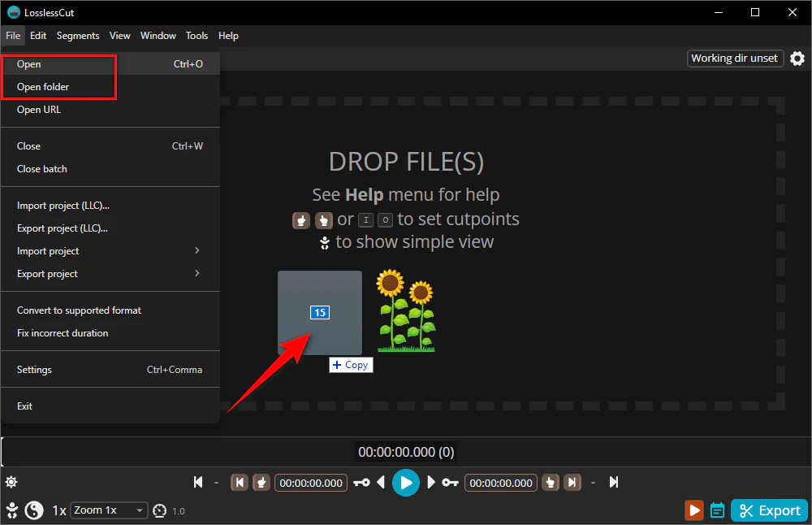Minimize the LosslessCut window
Screen dimensions: 812x525
pos(719,12)
